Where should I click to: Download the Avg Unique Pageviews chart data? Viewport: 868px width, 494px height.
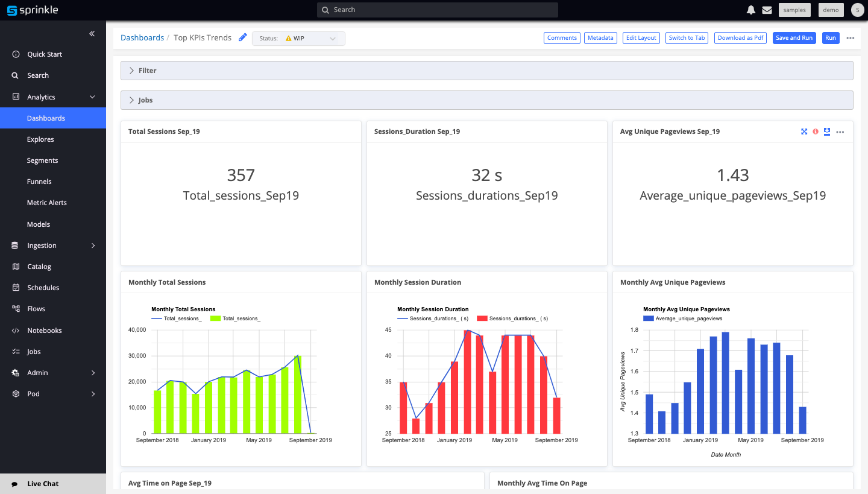tap(826, 131)
